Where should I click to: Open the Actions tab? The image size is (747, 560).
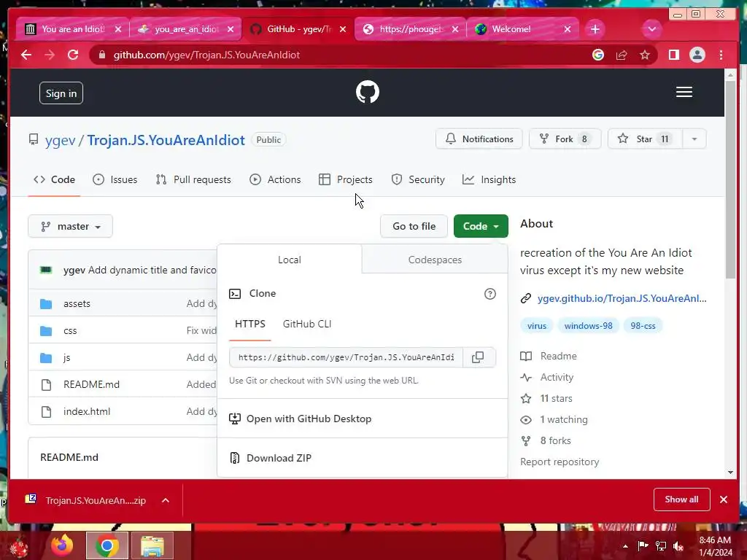275,179
